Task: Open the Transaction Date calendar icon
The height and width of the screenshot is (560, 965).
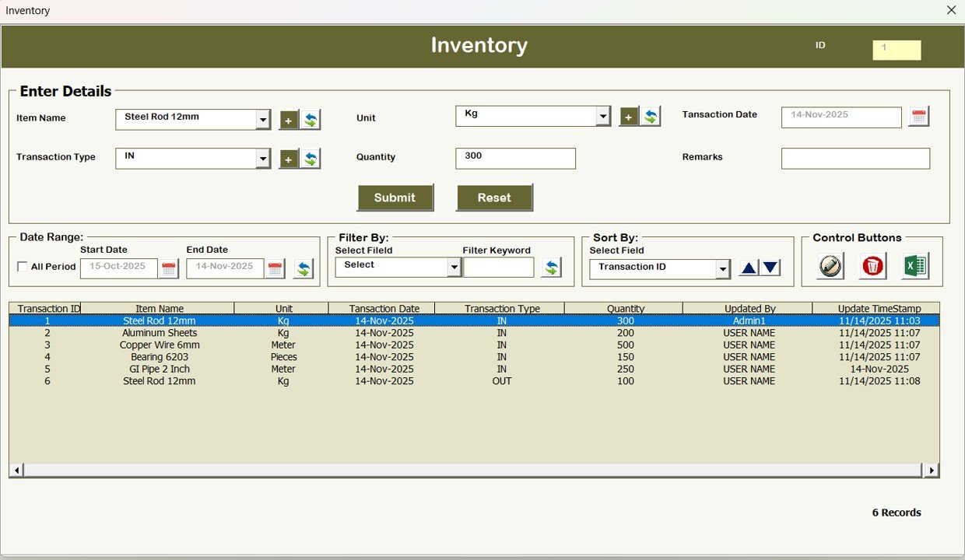Action: [918, 115]
